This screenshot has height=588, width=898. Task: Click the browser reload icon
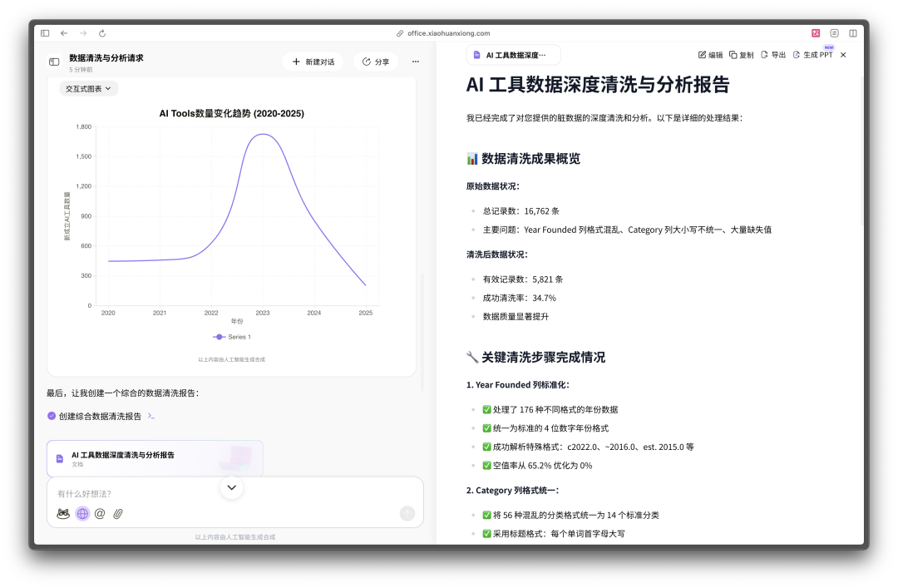tap(102, 33)
